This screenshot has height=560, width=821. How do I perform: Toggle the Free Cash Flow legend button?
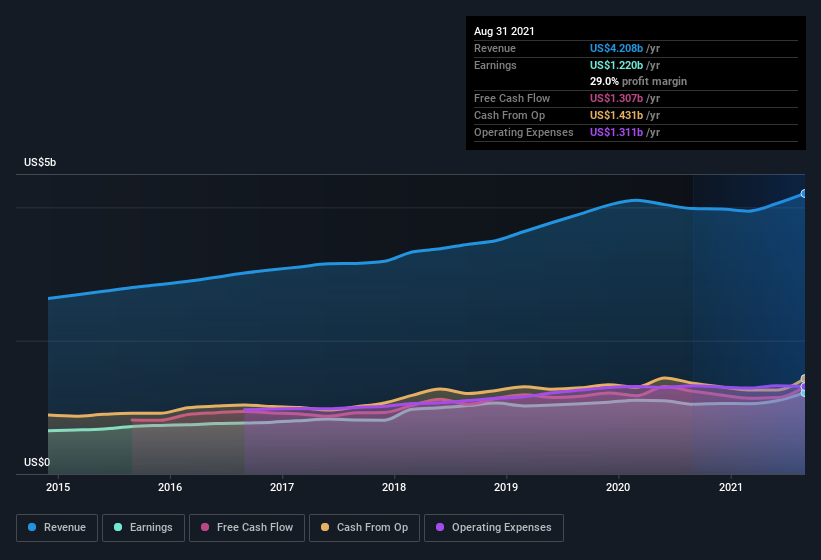pyautogui.click(x=247, y=528)
